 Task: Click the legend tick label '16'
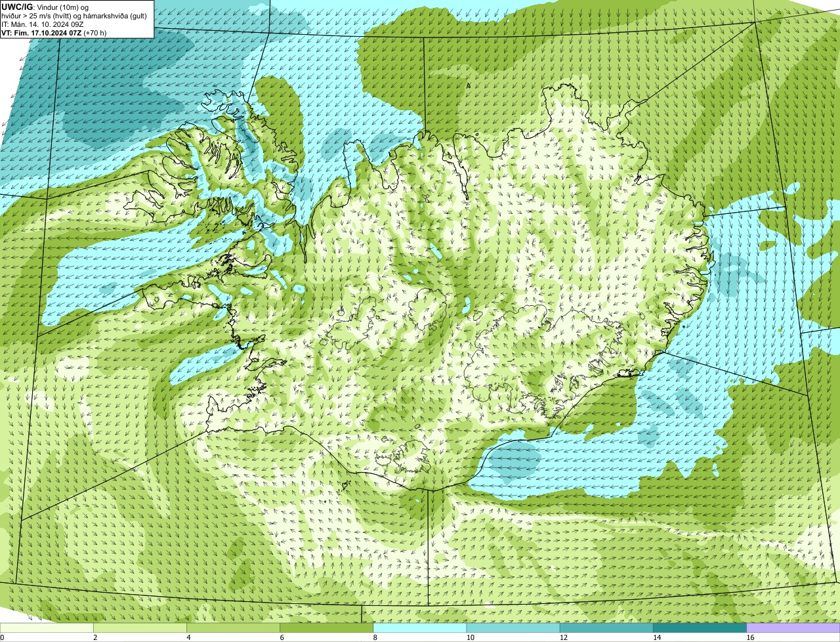(750, 637)
